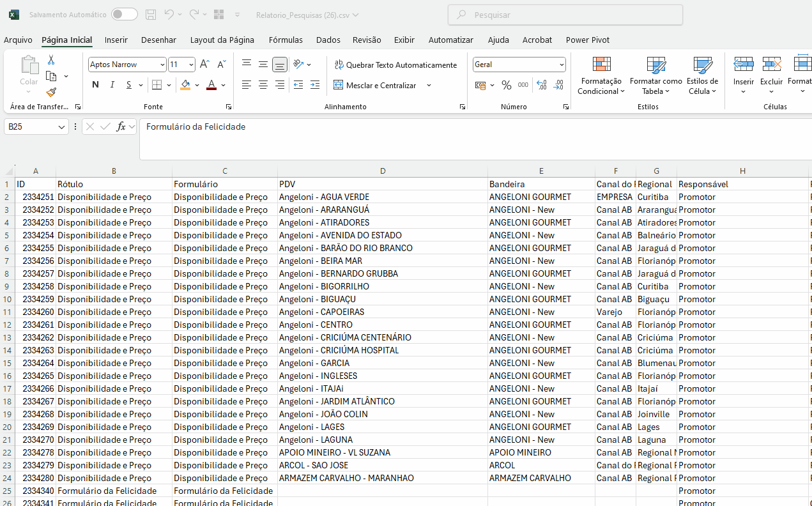Click the center text alignment icon
812x506 pixels.
tap(263, 85)
